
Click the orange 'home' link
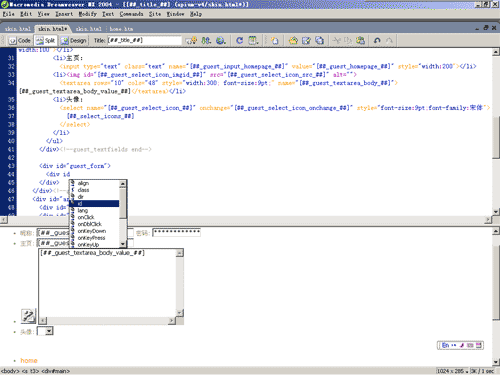pos(29,360)
